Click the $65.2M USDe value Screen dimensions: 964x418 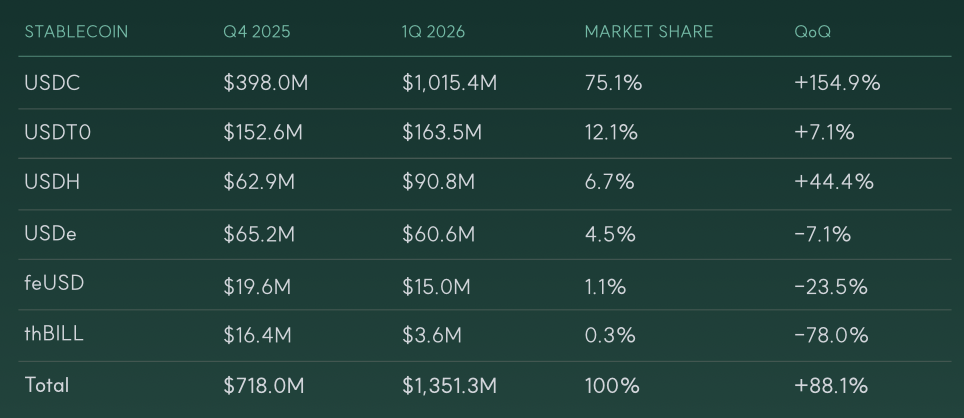259,234
